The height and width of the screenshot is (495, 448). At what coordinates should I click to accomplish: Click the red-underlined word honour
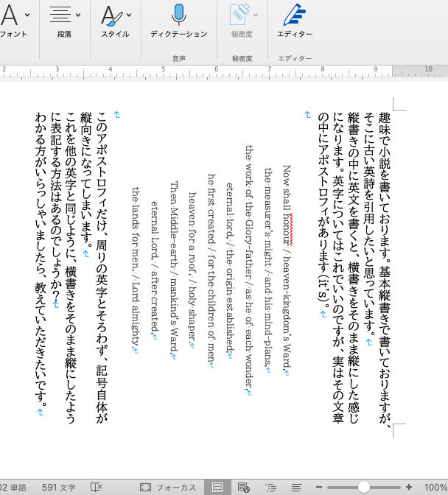point(287,229)
